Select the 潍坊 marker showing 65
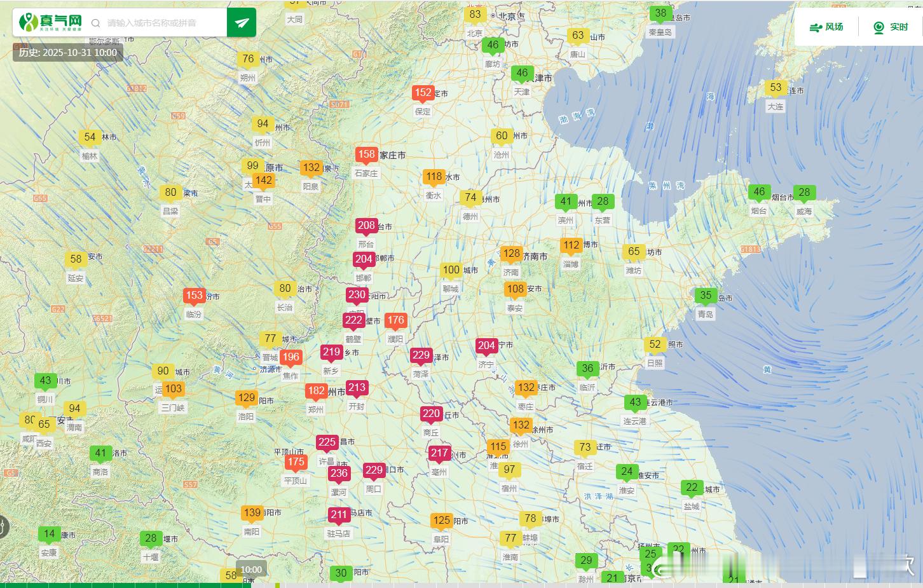Image resolution: width=923 pixels, height=588 pixels. tap(634, 252)
